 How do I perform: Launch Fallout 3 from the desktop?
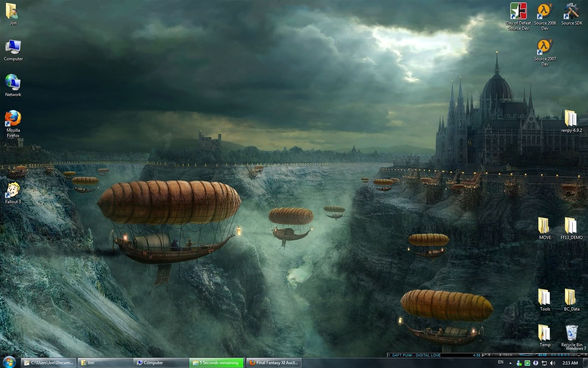(13, 191)
